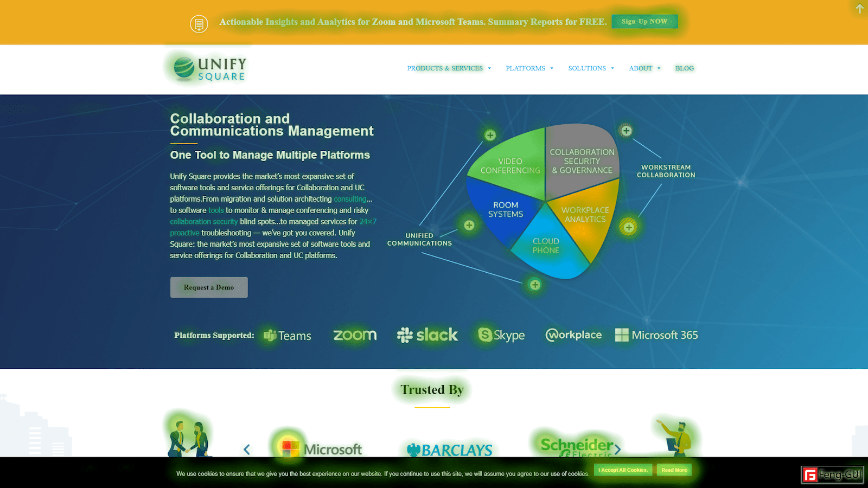The height and width of the screenshot is (488, 868).
Task: Select the Collaboration Security & Governance segment
Action: pyautogui.click(x=582, y=161)
